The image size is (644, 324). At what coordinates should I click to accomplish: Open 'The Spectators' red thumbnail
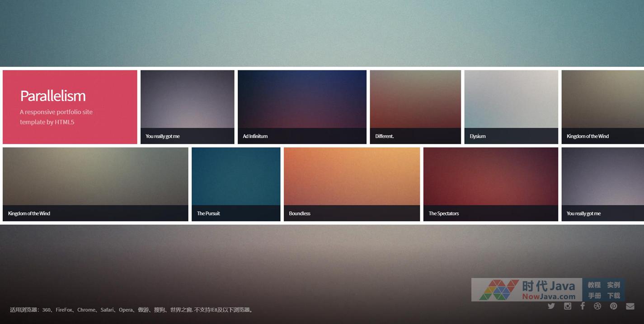pos(490,184)
